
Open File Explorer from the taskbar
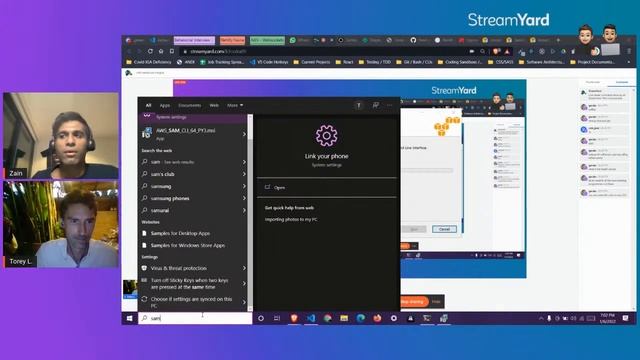pyautogui.click(x=344, y=318)
